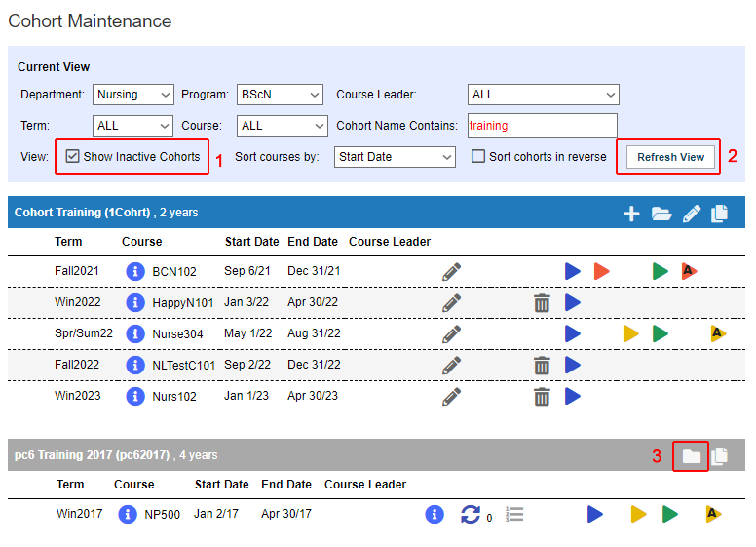
Task: Open info icon beside NP500 course name
Action: point(128,514)
